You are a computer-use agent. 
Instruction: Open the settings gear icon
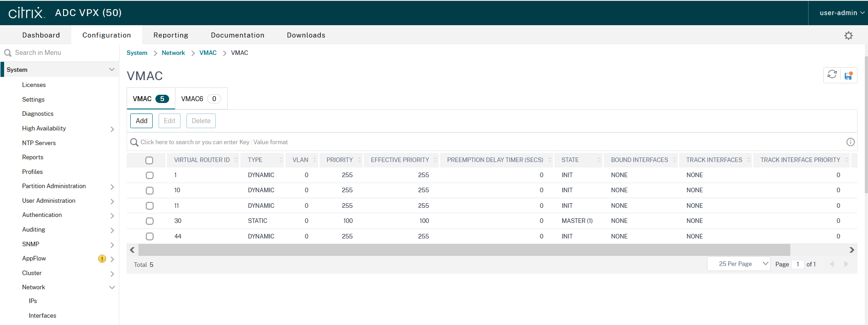tap(848, 36)
